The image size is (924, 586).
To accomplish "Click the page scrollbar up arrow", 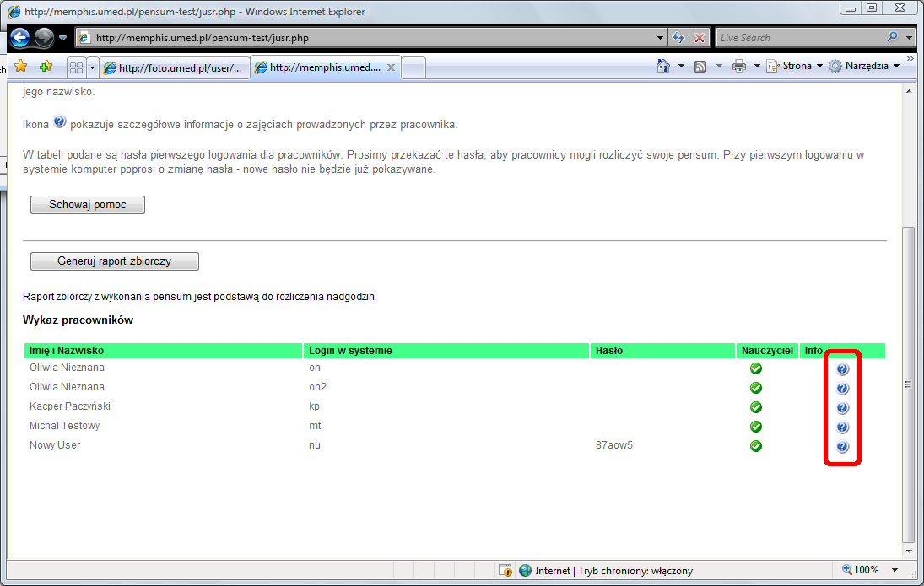I will pyautogui.click(x=909, y=91).
